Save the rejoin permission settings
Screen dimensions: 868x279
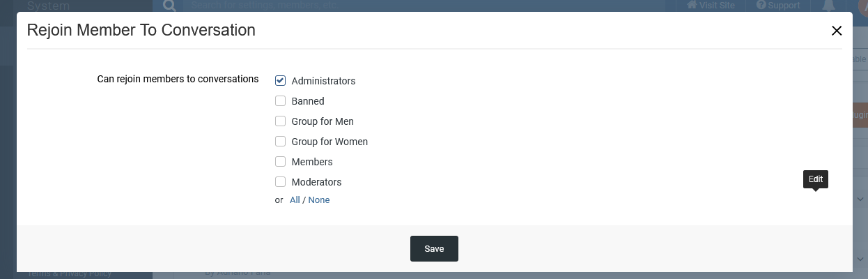(x=434, y=249)
